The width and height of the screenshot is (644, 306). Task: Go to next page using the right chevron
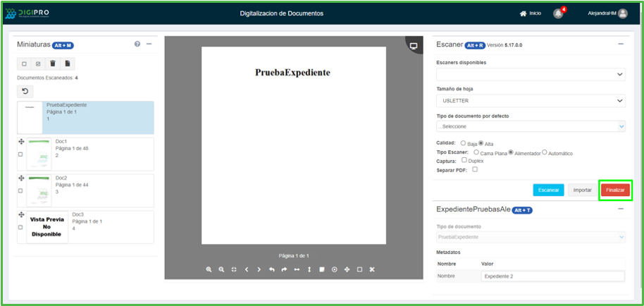259,269
